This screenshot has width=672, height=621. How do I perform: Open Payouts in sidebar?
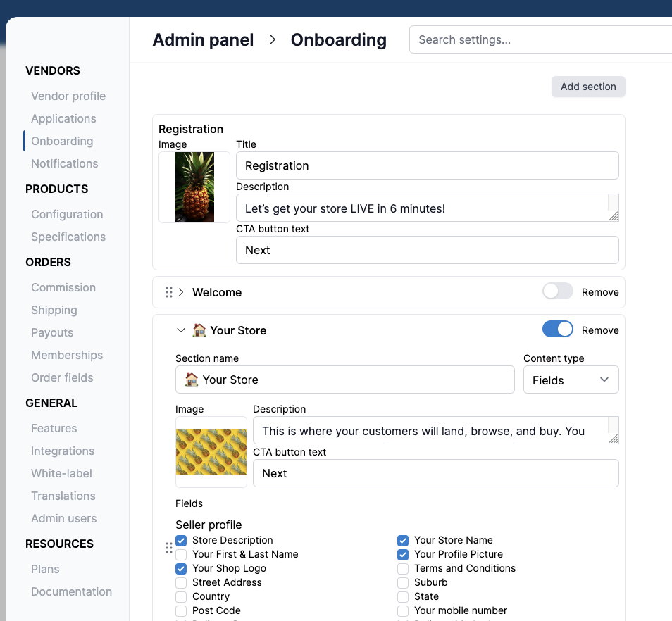pyautogui.click(x=52, y=333)
